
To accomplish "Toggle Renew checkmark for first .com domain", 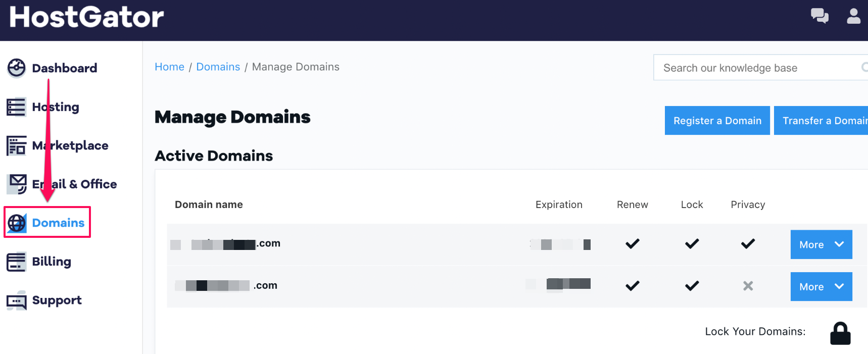I will tap(633, 244).
